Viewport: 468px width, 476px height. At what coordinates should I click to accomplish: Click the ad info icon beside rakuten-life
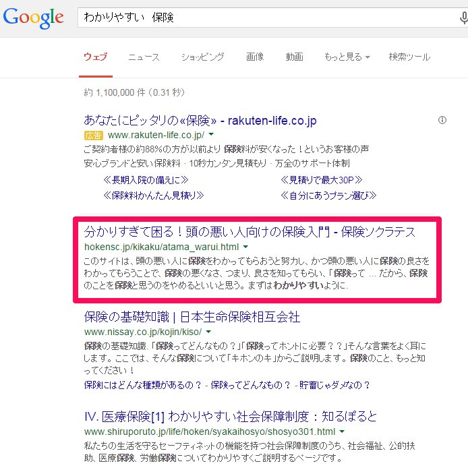coord(442,120)
